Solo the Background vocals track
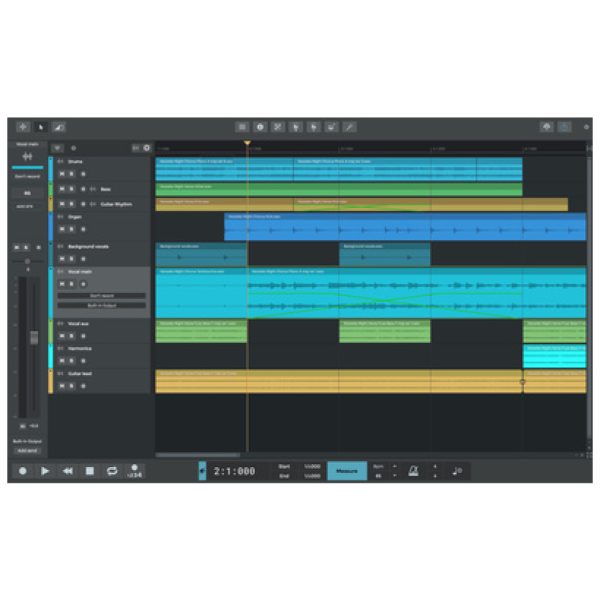600x600 pixels. (x=72, y=259)
